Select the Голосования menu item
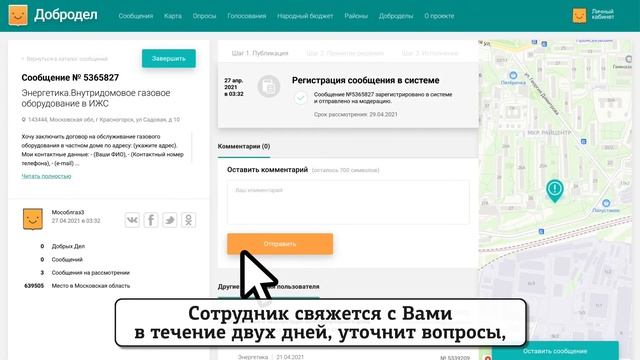The width and height of the screenshot is (640, 360). (x=247, y=16)
